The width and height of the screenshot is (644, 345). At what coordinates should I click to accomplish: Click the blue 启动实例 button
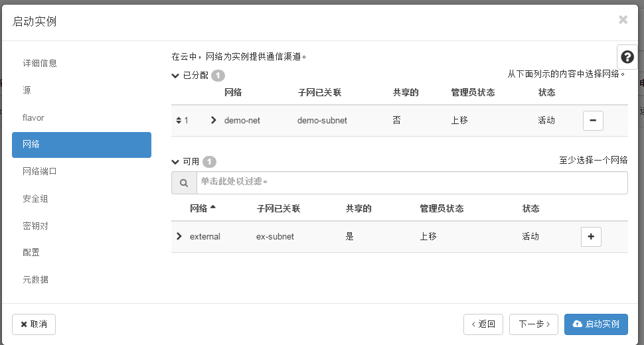click(596, 324)
